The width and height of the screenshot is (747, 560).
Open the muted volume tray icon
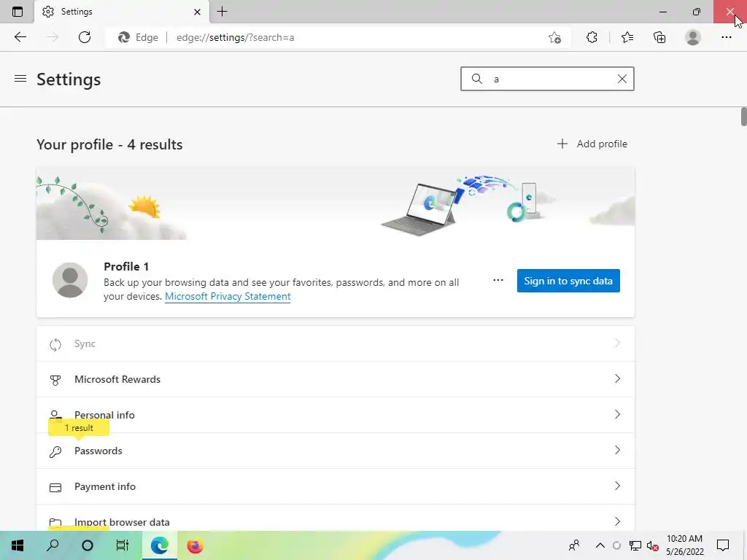[x=653, y=545]
